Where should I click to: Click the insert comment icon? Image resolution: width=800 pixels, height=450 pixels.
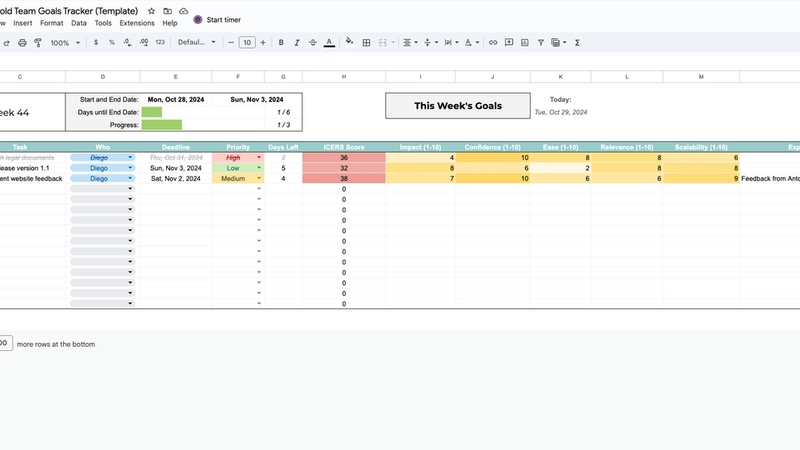509,43
